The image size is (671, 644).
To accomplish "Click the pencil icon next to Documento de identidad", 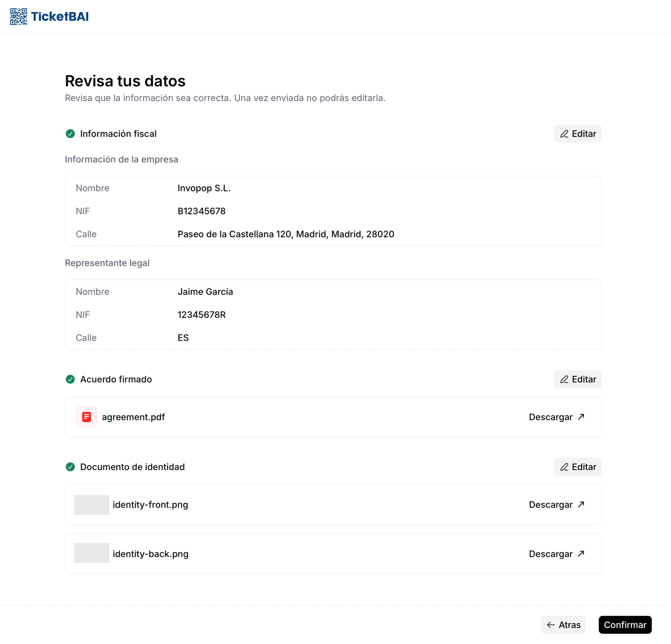I will pyautogui.click(x=565, y=467).
